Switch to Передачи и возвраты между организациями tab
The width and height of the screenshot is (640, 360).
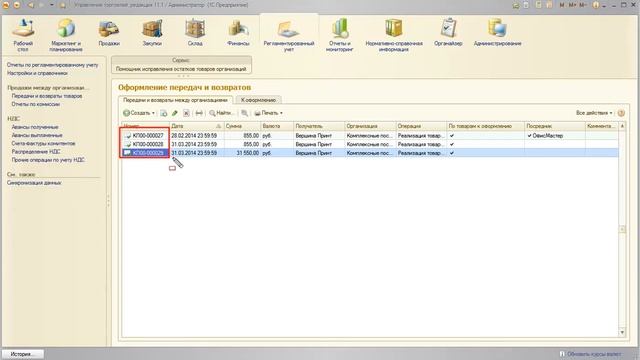[x=175, y=100]
